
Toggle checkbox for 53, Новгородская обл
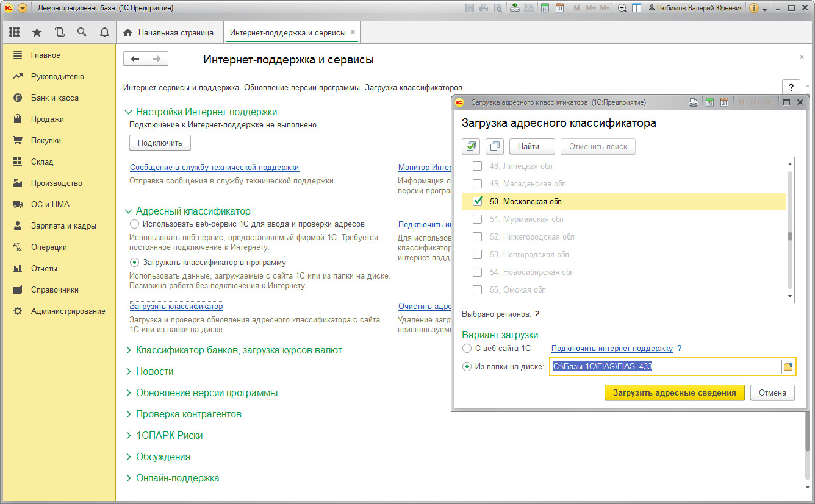point(478,254)
